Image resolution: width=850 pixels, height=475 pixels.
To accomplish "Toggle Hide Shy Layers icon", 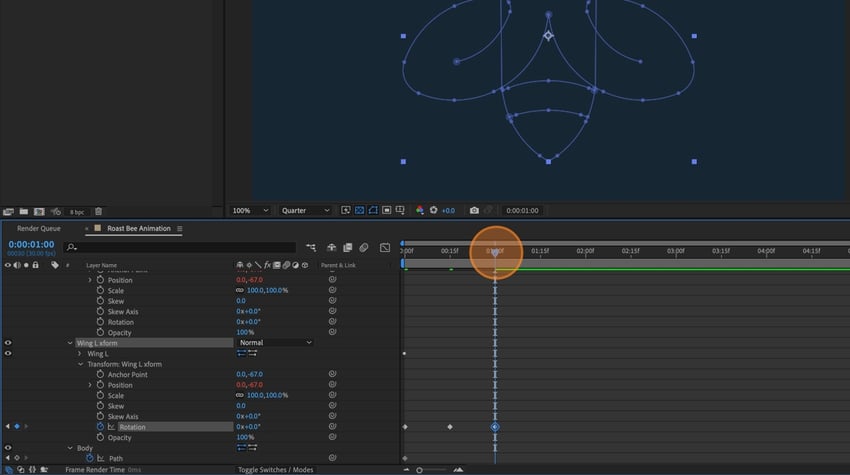I will (331, 247).
